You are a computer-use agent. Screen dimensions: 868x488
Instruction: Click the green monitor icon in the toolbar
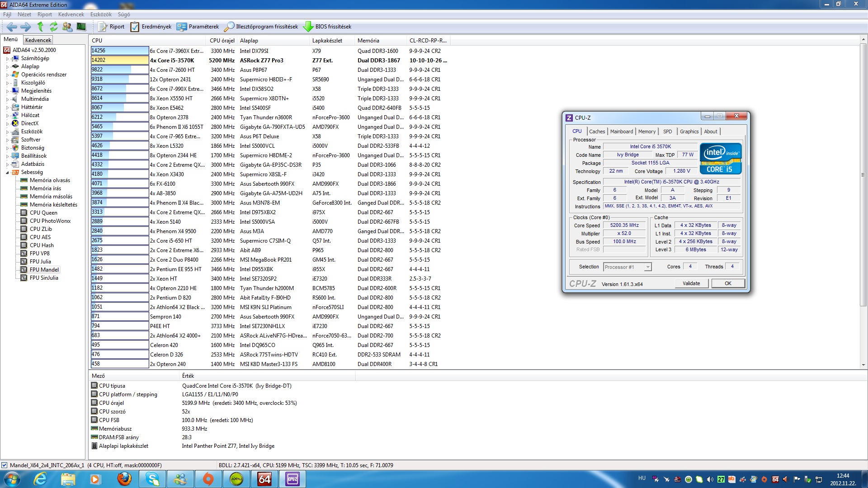pyautogui.click(x=81, y=27)
